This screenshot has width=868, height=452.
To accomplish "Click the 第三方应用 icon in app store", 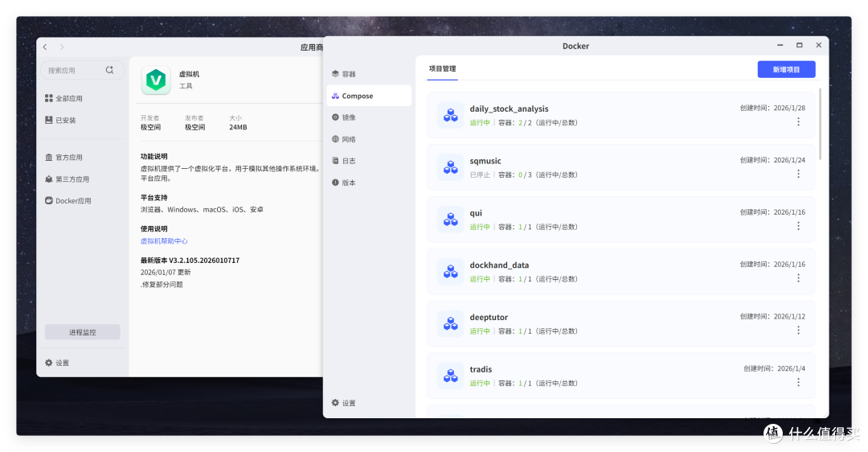I will (x=49, y=179).
